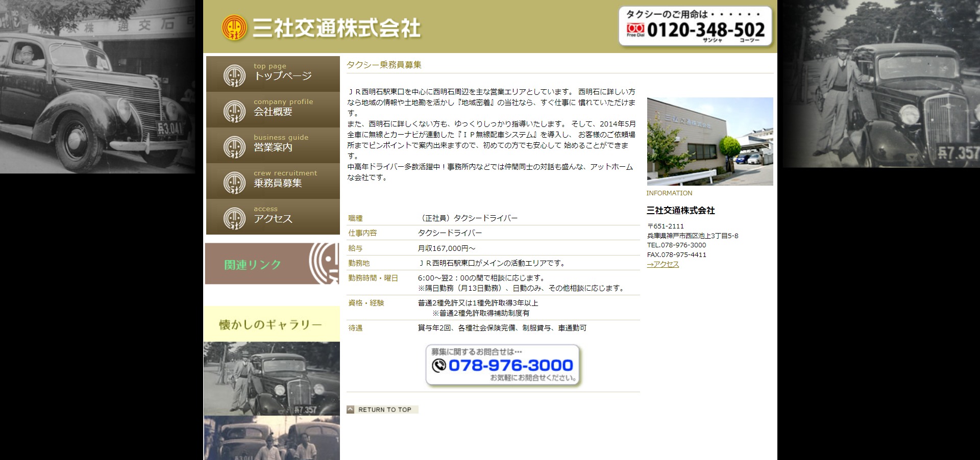This screenshot has height=460, width=980.
Task: Click the phone icon beside 078-976-3000
Action: (439, 365)
